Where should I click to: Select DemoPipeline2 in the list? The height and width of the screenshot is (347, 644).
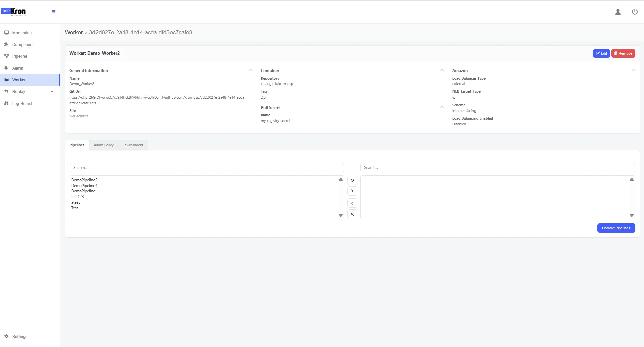pos(84,180)
